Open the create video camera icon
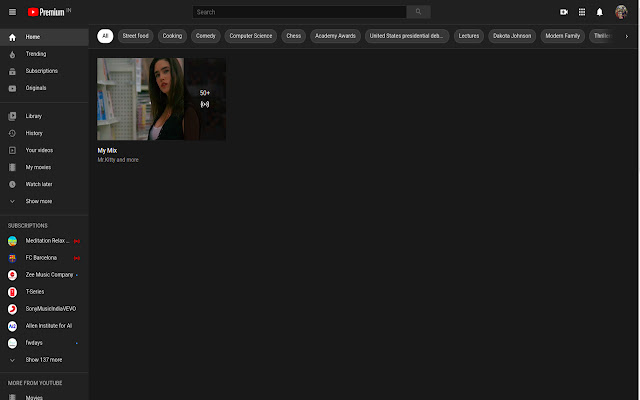 click(564, 12)
